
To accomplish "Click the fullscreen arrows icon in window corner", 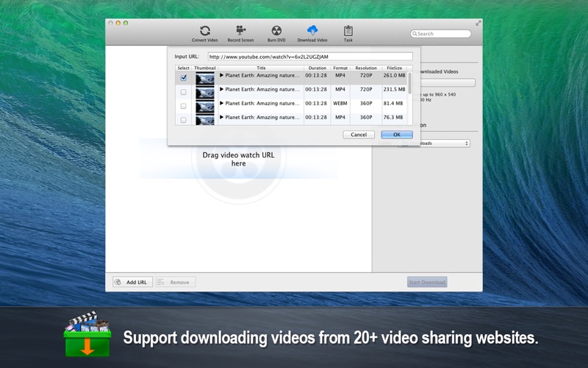I will 478,24.
